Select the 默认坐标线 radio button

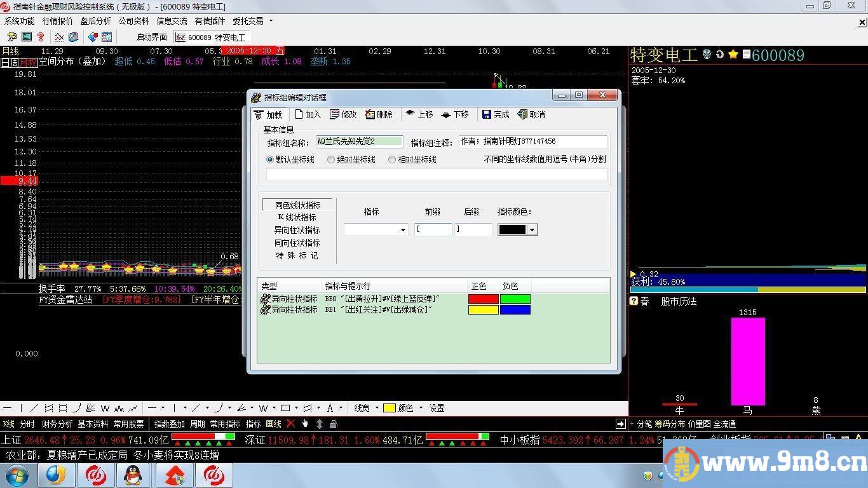click(x=269, y=159)
